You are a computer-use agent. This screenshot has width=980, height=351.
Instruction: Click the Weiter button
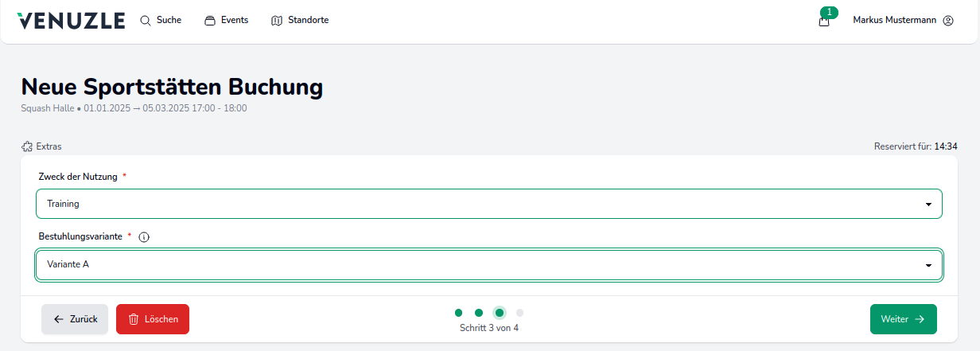pyautogui.click(x=903, y=319)
